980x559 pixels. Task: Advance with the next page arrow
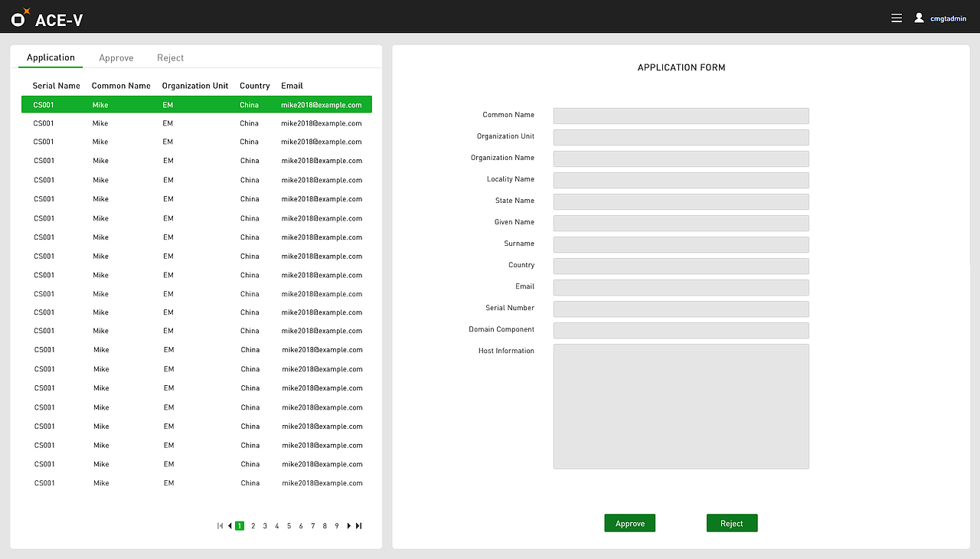click(348, 525)
